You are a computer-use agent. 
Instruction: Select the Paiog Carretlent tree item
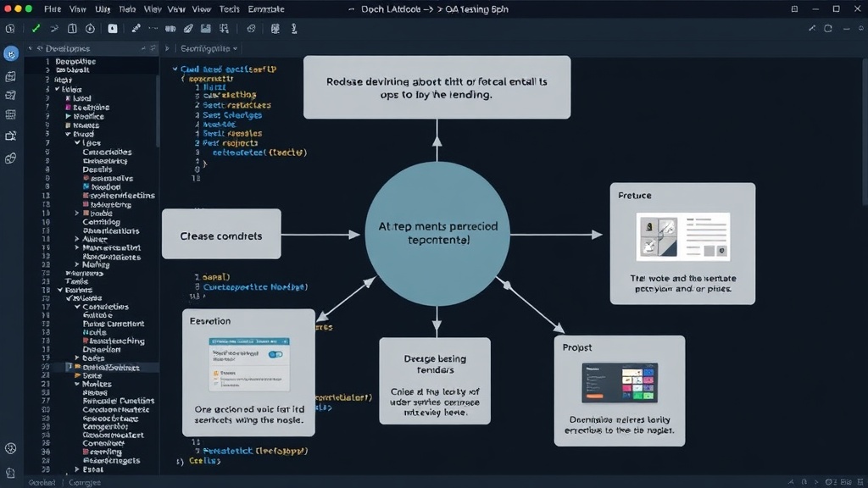click(114, 324)
